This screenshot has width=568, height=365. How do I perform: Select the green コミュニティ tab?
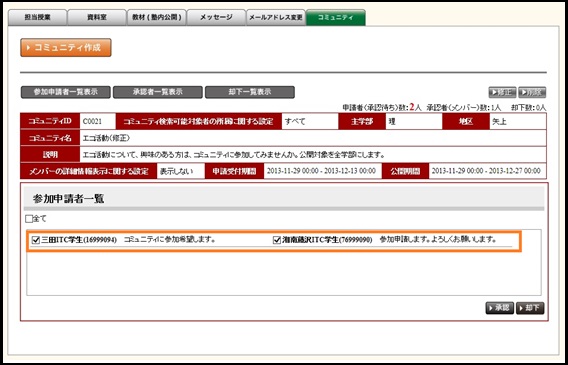(335, 18)
